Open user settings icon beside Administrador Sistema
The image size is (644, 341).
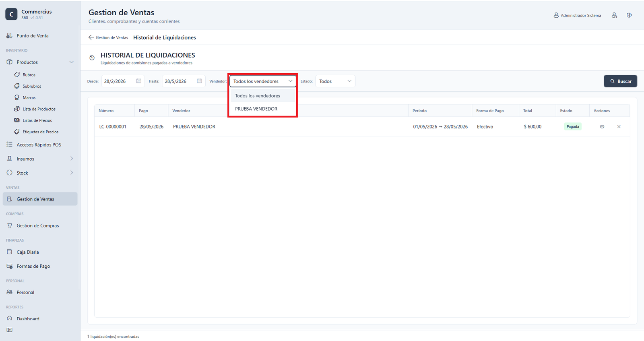point(614,15)
